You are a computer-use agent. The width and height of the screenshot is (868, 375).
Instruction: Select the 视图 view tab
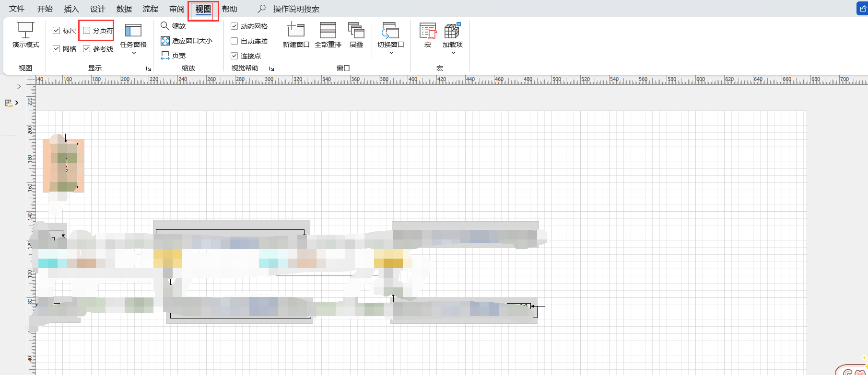click(203, 9)
